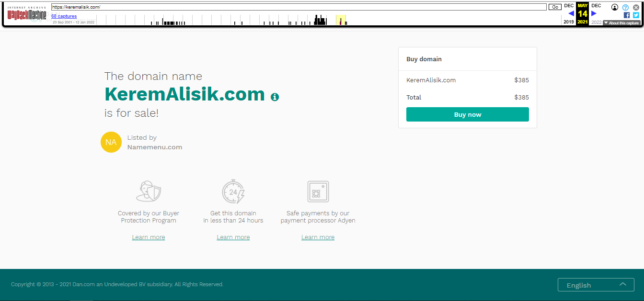Open the 68 captures link
This screenshot has height=301, width=644.
coord(64,16)
